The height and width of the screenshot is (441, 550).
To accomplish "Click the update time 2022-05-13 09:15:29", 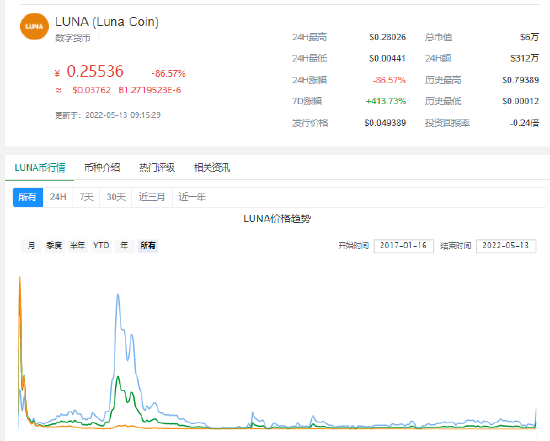I will pos(123,115).
